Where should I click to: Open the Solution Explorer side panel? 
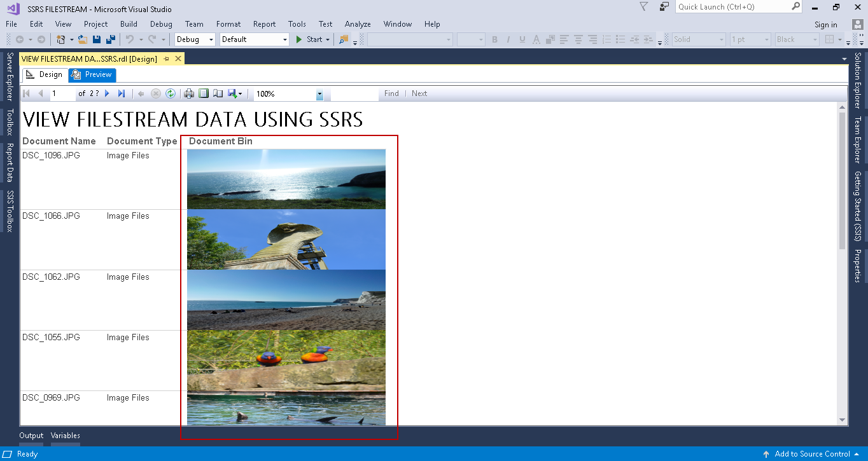point(858,81)
